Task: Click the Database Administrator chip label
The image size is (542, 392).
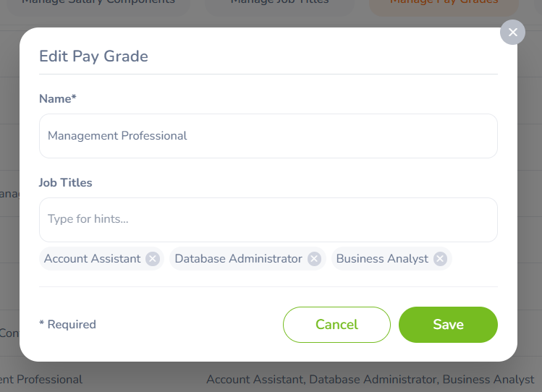Action: point(238,259)
